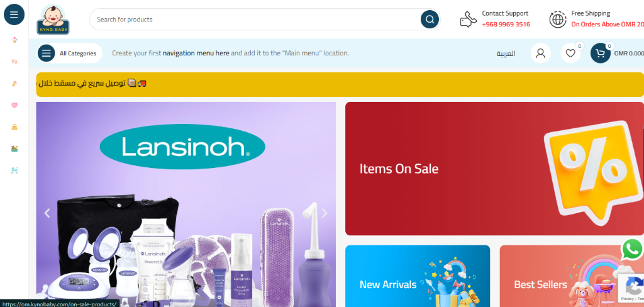Viewport: 644px width, 307px height.
Task: Go to next slide in Lansinoh banner
Action: [325, 213]
